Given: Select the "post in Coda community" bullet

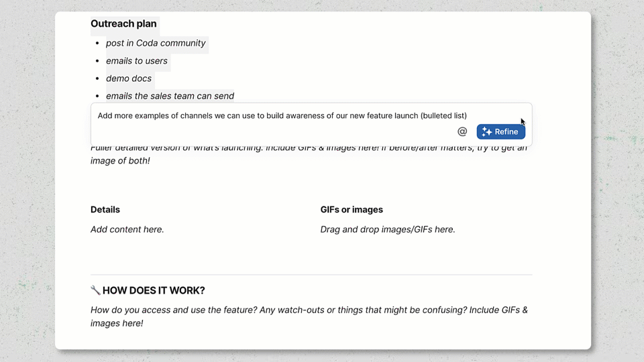Looking at the screenshot, I should (x=156, y=43).
